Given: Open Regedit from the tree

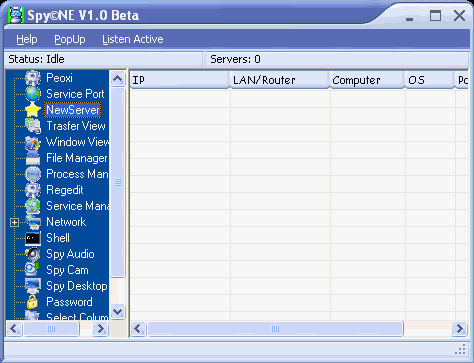Looking at the screenshot, I should [x=65, y=190].
